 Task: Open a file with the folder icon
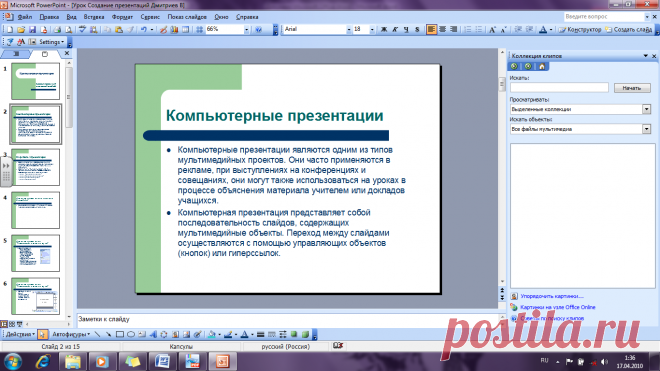[x=21, y=29]
